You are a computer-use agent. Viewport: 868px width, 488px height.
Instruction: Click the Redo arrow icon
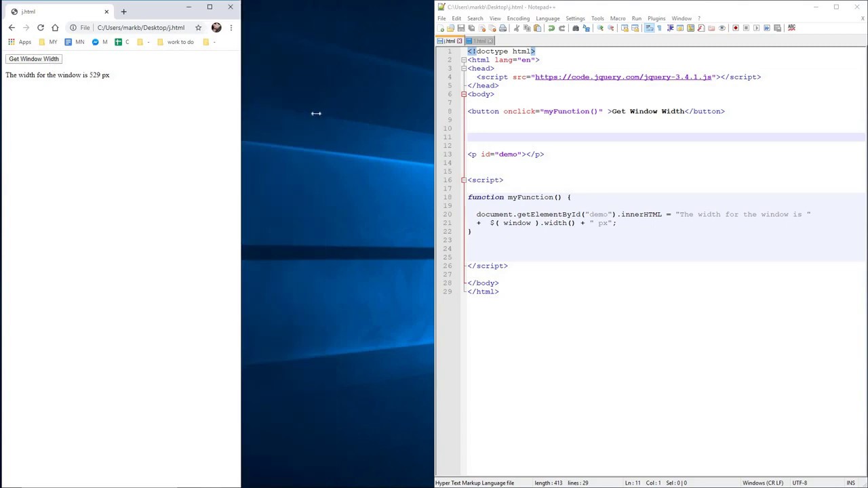(x=562, y=28)
